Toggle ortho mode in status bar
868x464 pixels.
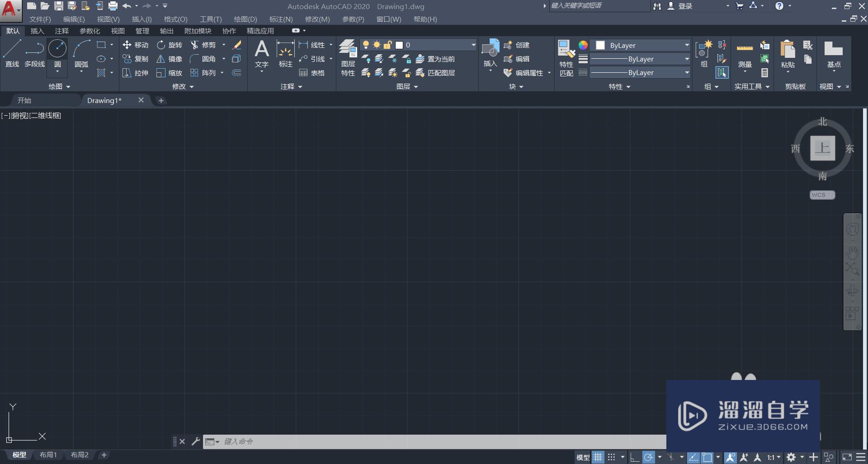click(635, 457)
